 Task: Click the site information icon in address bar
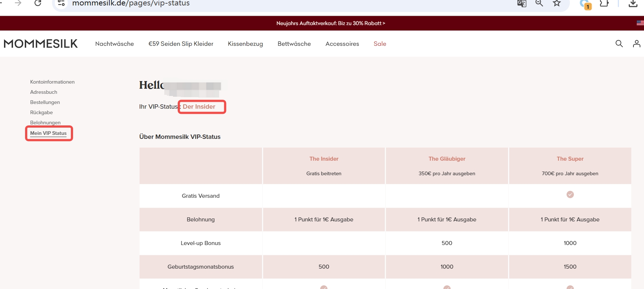coord(61,3)
